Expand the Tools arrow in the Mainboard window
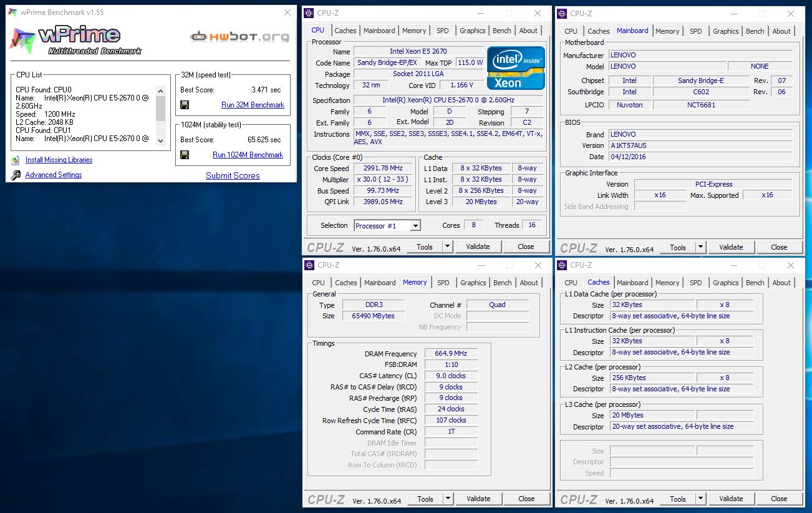The height and width of the screenshot is (513, 812). 700,247
